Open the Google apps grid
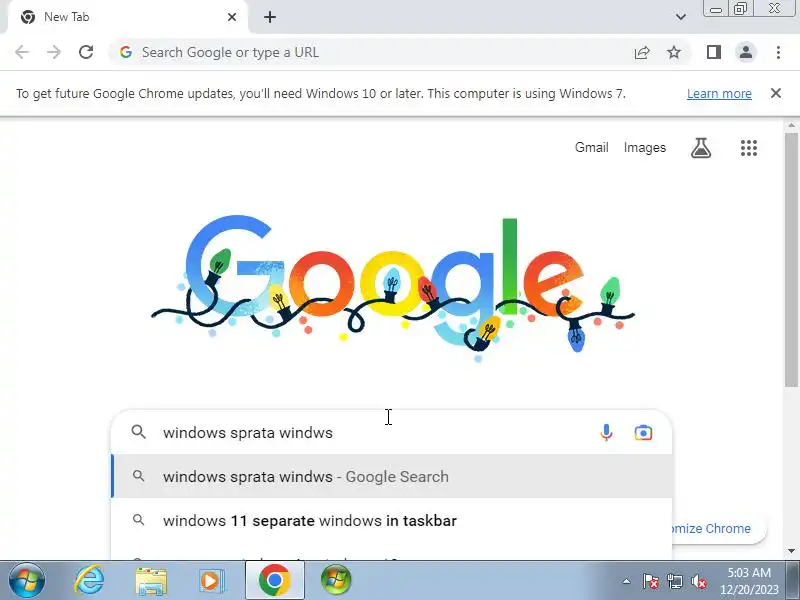The height and width of the screenshot is (600, 800). tap(749, 148)
